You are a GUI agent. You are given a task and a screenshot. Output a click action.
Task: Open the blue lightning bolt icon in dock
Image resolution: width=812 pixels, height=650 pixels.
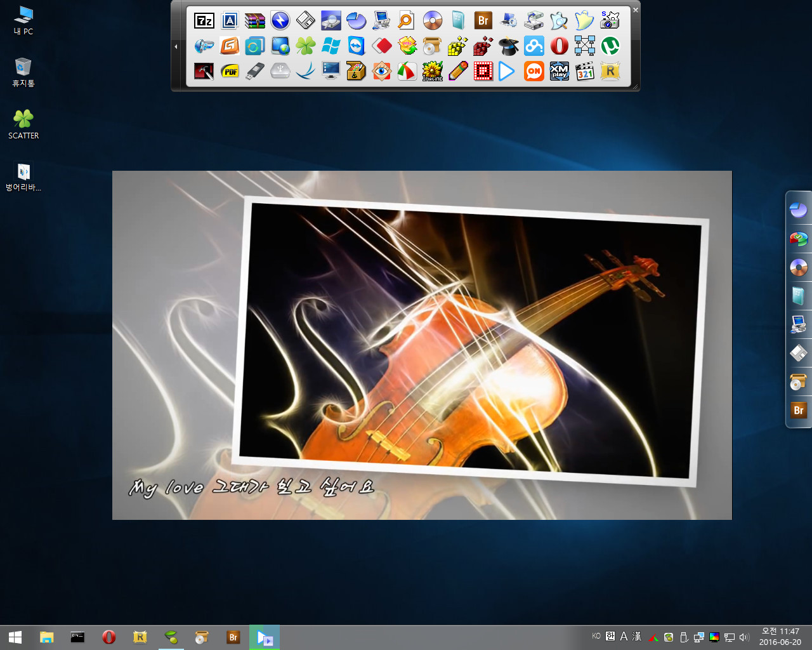pos(280,20)
